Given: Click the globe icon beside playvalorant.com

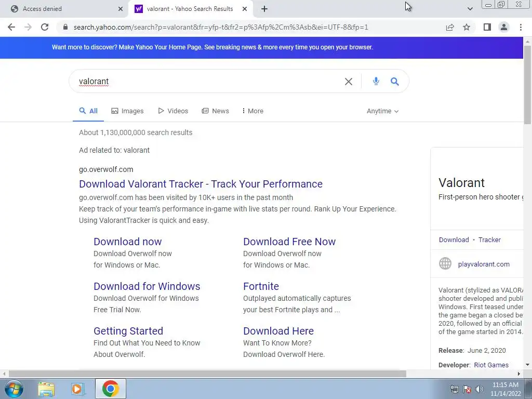Looking at the screenshot, I should tap(445, 263).
